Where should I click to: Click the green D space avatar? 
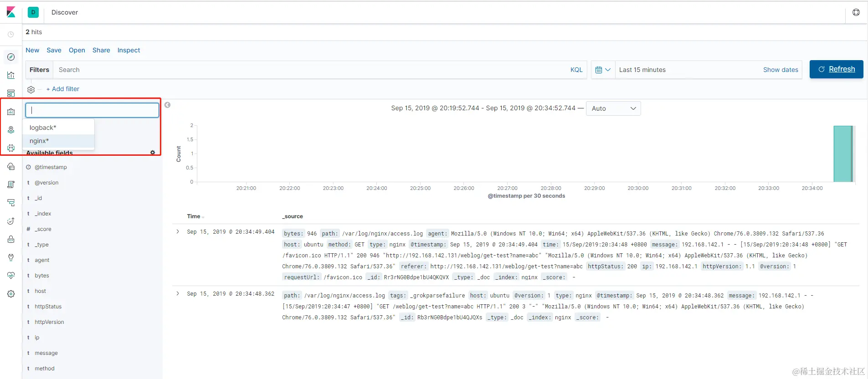(33, 12)
